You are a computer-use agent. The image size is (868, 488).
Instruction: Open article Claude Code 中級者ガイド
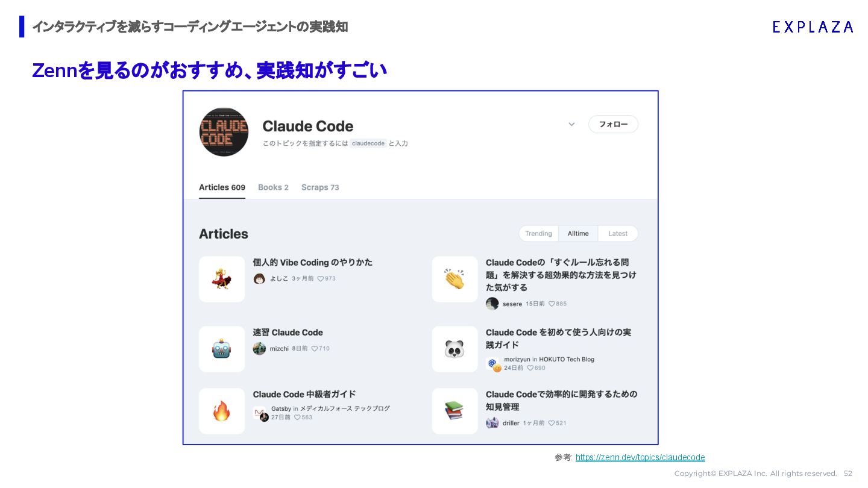304,395
